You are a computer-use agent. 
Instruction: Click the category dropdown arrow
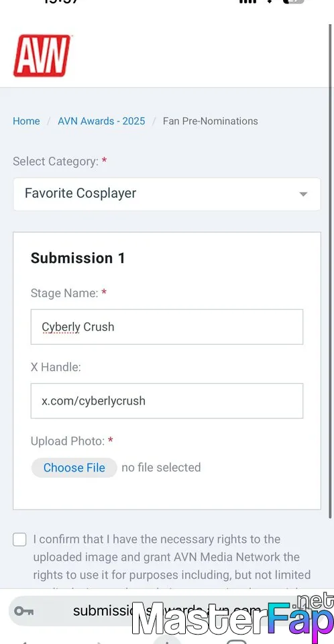(x=303, y=195)
